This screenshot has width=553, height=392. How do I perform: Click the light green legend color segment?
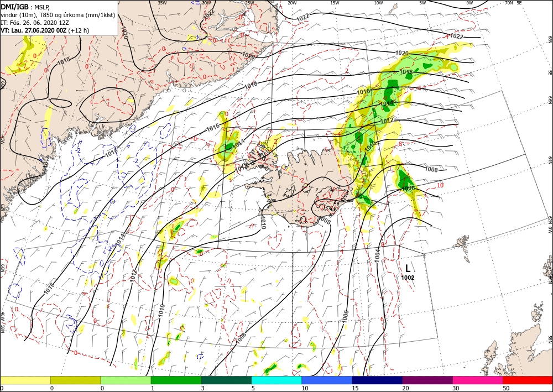tap(126, 380)
